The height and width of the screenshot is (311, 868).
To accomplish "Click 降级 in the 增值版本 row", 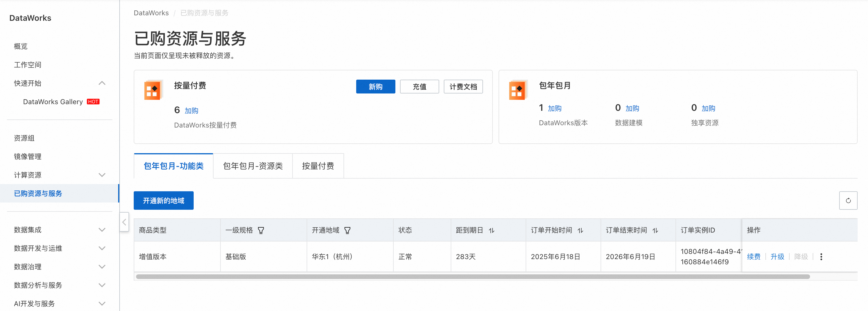I will point(801,257).
